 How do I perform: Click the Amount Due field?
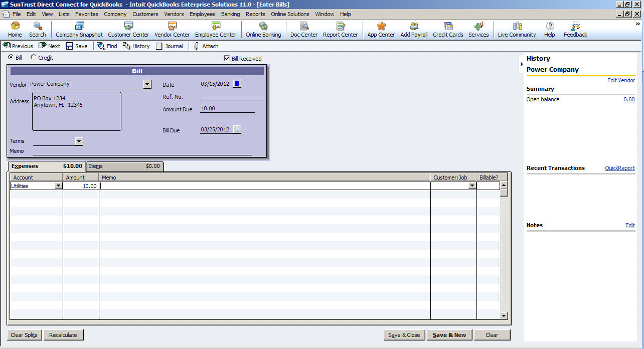227,108
